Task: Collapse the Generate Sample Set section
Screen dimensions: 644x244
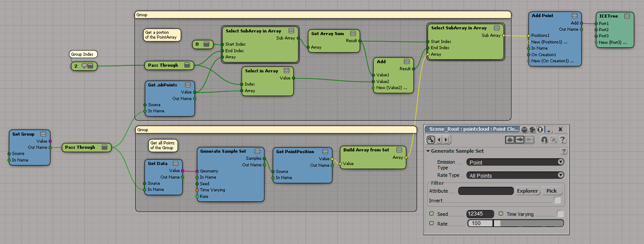Action: point(428,151)
